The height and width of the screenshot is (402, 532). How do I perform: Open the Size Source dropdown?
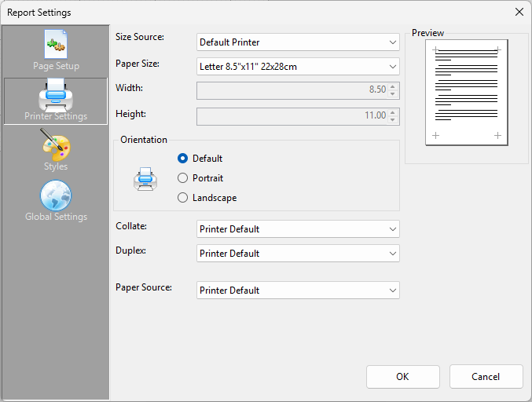[298, 42]
